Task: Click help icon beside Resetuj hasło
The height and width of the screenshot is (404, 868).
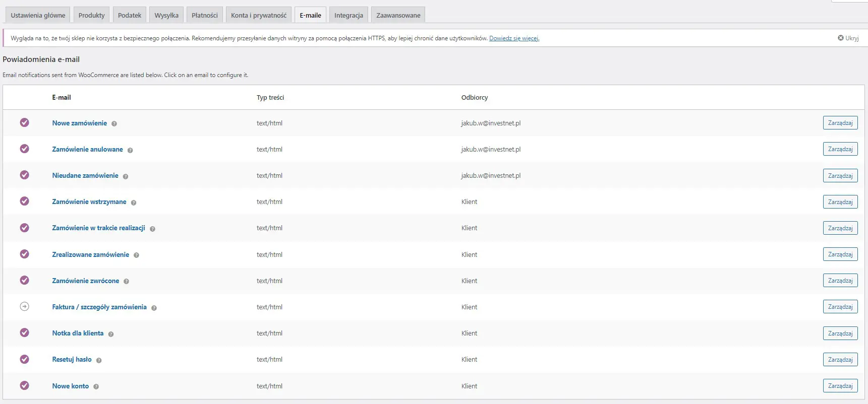Action: click(x=99, y=360)
